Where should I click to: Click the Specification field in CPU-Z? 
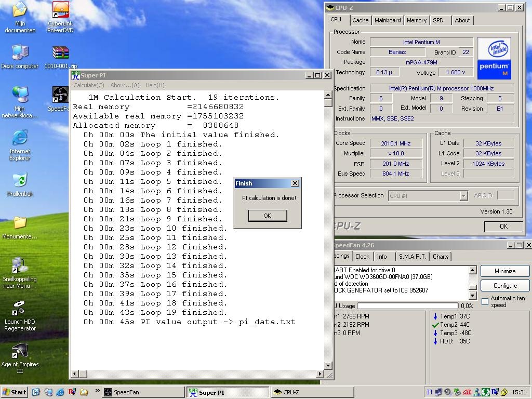click(x=442, y=88)
